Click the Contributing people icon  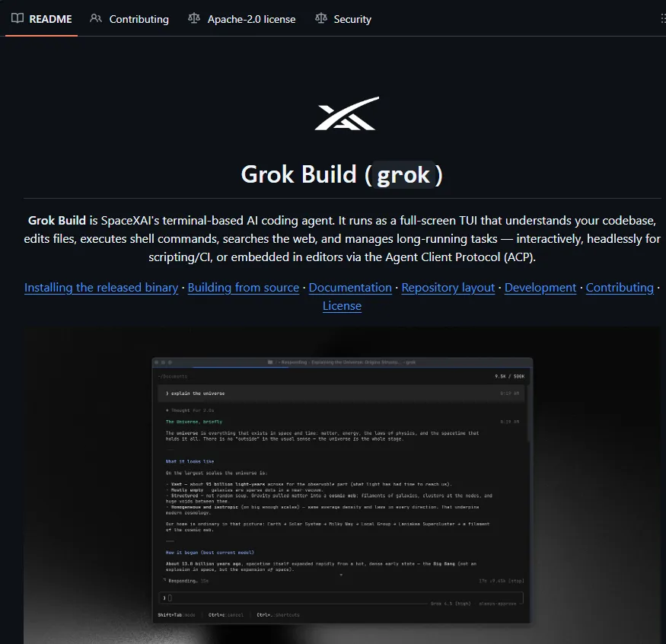96,18
